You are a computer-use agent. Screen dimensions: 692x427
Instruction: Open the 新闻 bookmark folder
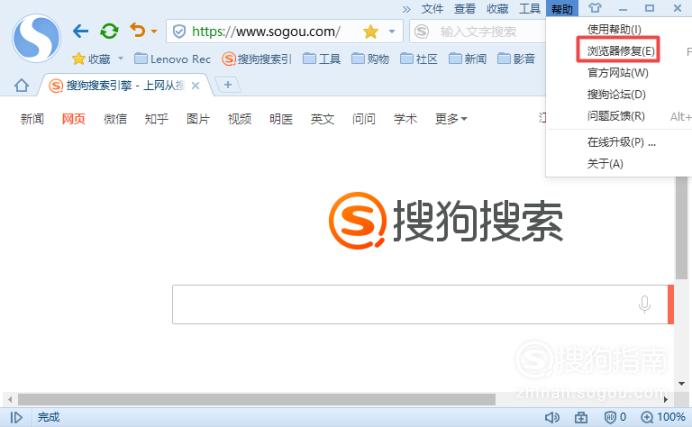(x=467, y=59)
